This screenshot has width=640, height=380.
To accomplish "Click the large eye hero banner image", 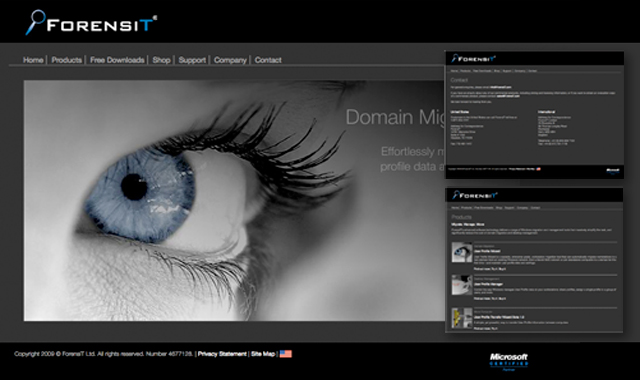I will click(x=234, y=200).
